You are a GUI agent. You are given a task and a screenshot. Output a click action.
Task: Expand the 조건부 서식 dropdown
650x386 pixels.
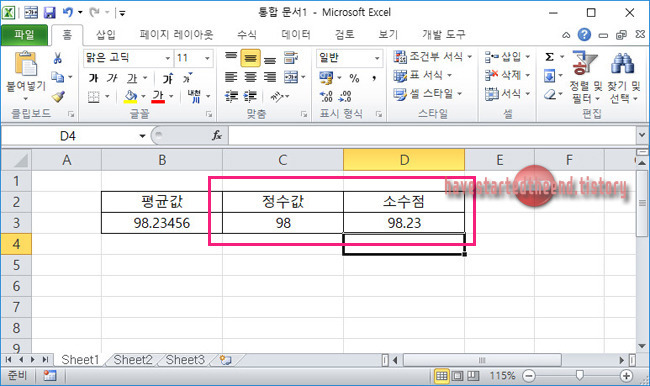click(x=470, y=57)
